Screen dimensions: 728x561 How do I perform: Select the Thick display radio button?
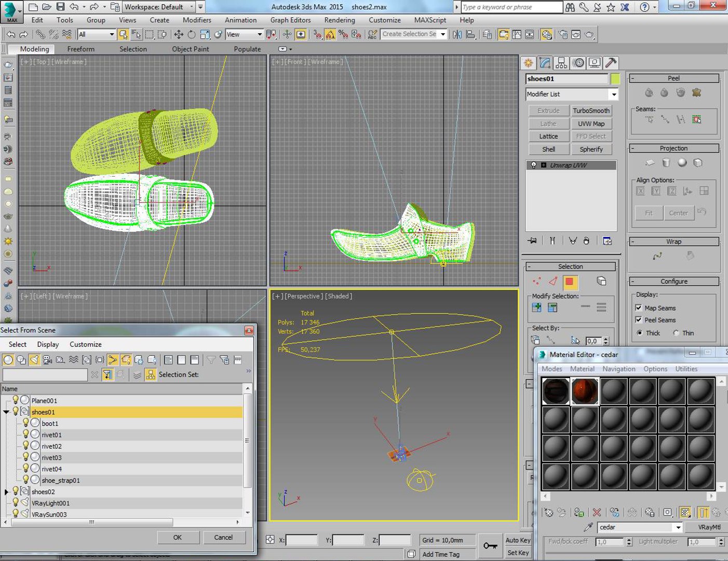[640, 333]
